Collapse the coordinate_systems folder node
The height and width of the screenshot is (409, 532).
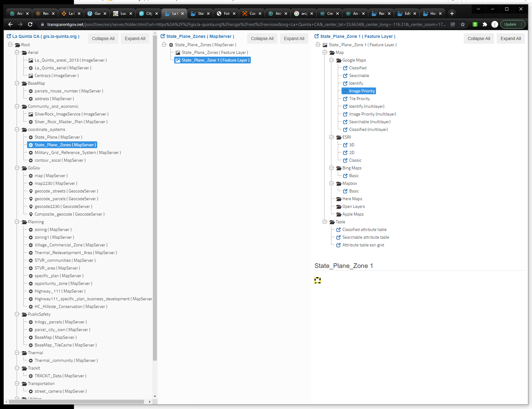[17, 129]
